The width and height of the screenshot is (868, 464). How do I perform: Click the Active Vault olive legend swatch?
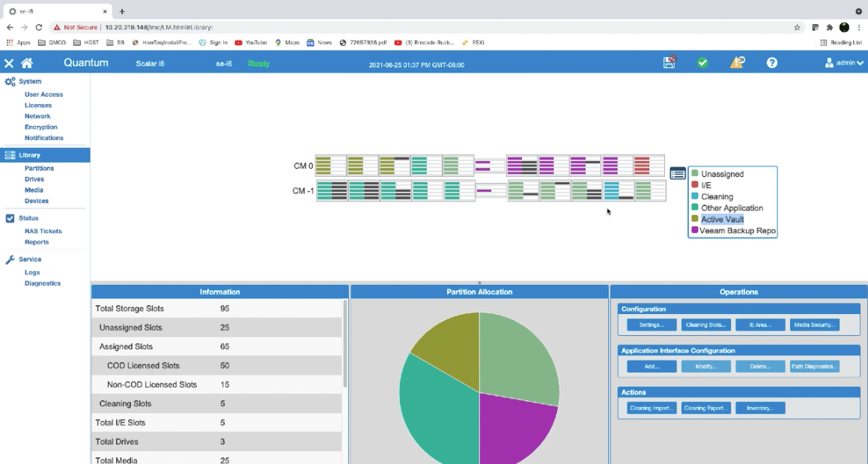click(695, 219)
